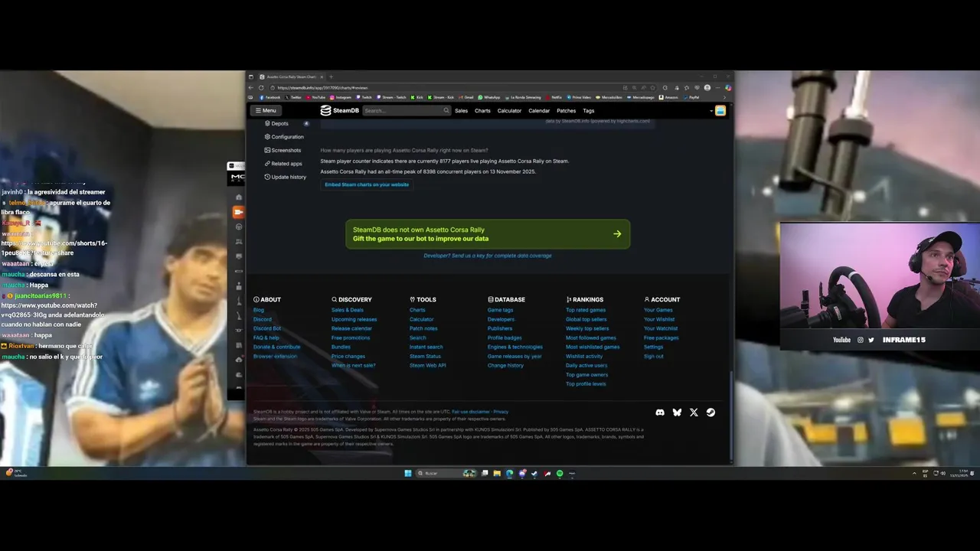
Task: Open Publishers footer link
Action: click(500, 328)
